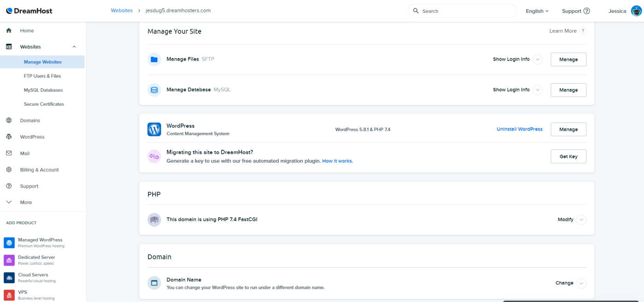Open MySQL Databases in sidebar

click(42, 90)
